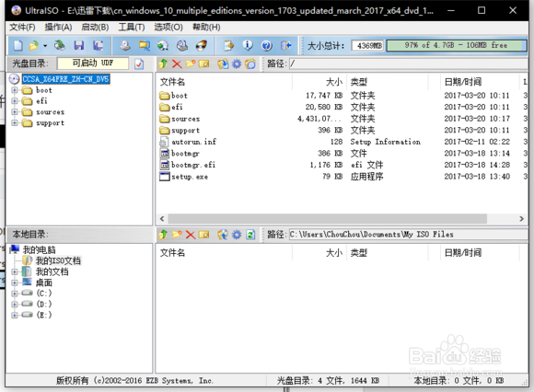Expand 我的文档 in local tree

click(x=15, y=271)
